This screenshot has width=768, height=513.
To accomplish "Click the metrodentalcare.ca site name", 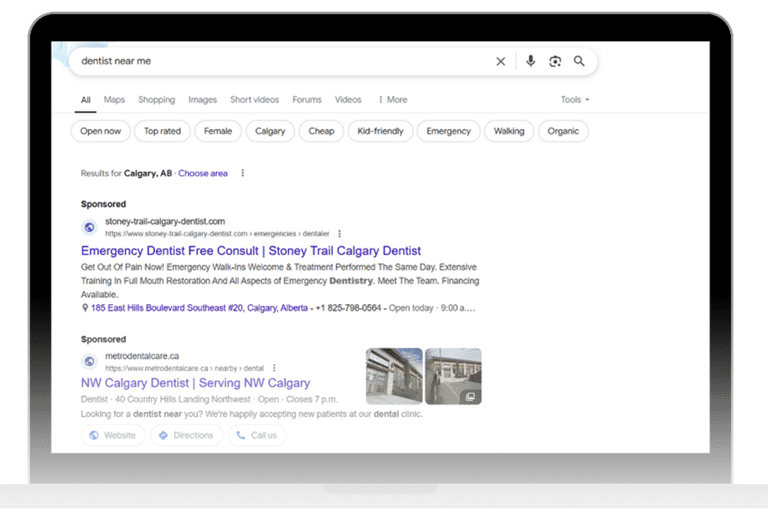I will 142,356.
